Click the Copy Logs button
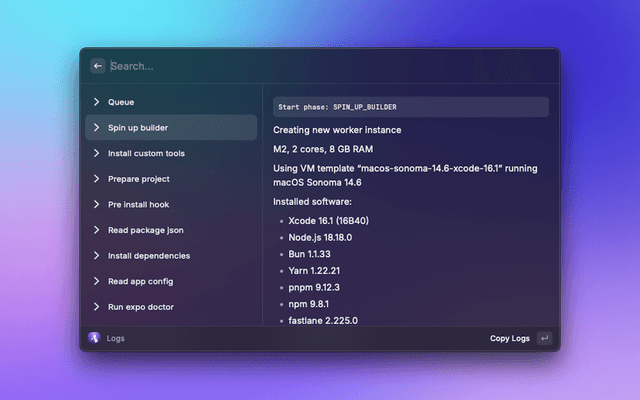This screenshot has height=400, width=640. [x=509, y=338]
